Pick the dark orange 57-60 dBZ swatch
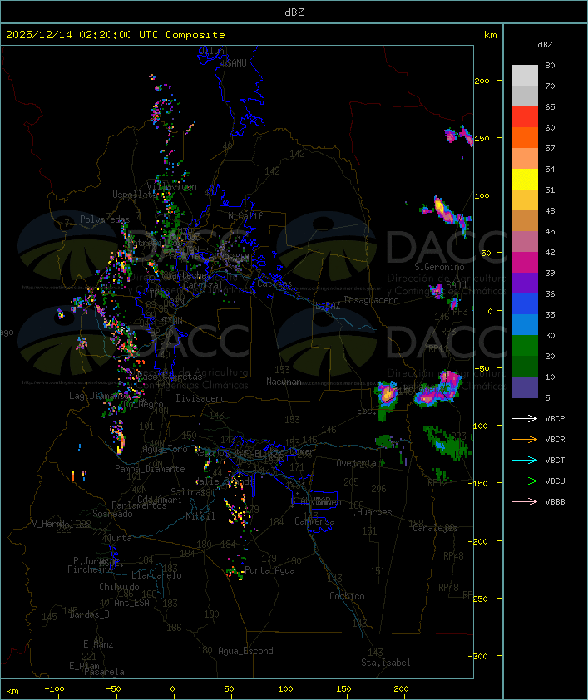Screen dimensions: 588x700 525,137
